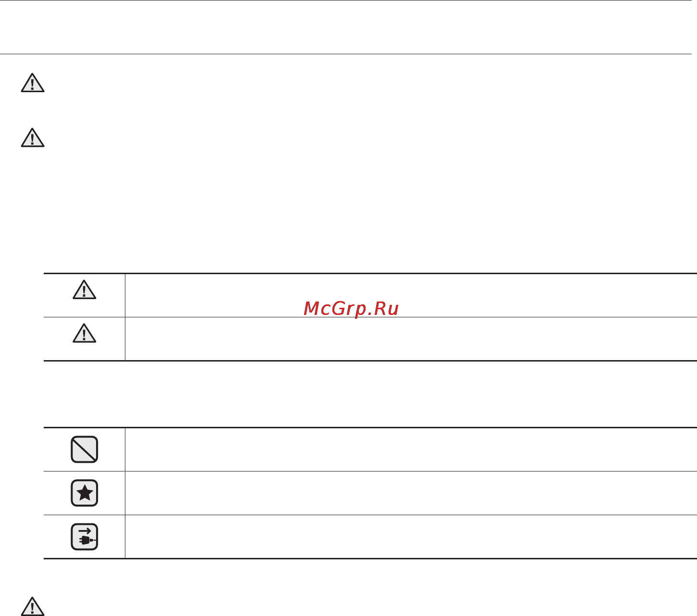Image resolution: width=697 pixels, height=616 pixels.
Task: Click the empty cell beside the unplug icon
Action: [411, 537]
